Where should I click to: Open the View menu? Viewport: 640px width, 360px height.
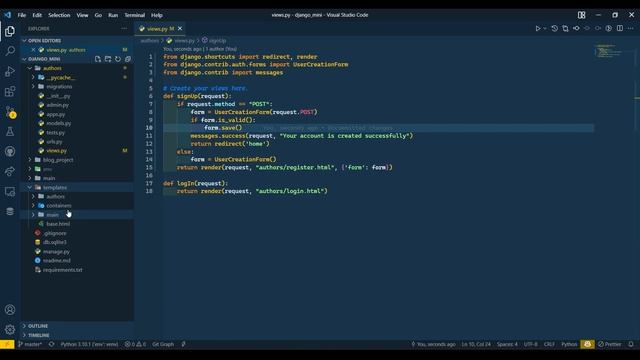[82, 15]
